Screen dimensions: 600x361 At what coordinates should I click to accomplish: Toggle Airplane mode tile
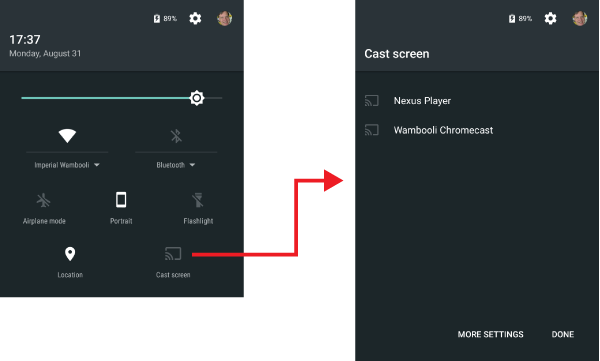44,208
